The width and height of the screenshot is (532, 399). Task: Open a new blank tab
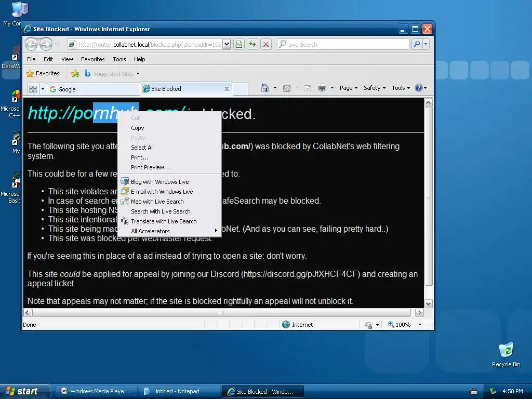coord(241,89)
